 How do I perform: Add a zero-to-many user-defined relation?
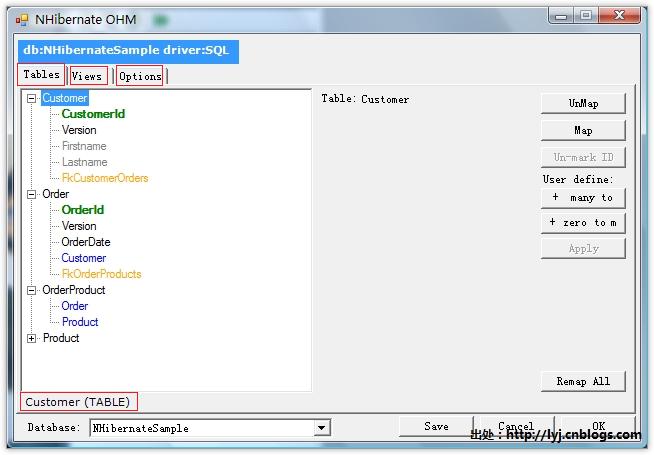583,223
